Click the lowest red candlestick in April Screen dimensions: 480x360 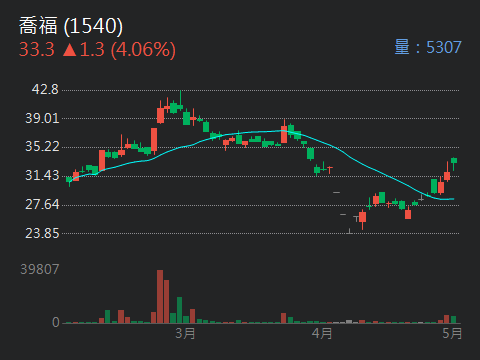point(362,219)
